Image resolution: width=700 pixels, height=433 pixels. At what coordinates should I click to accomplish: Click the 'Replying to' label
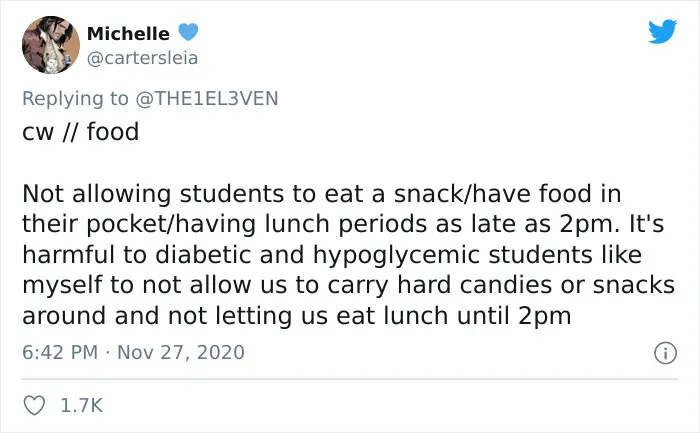click(75, 99)
